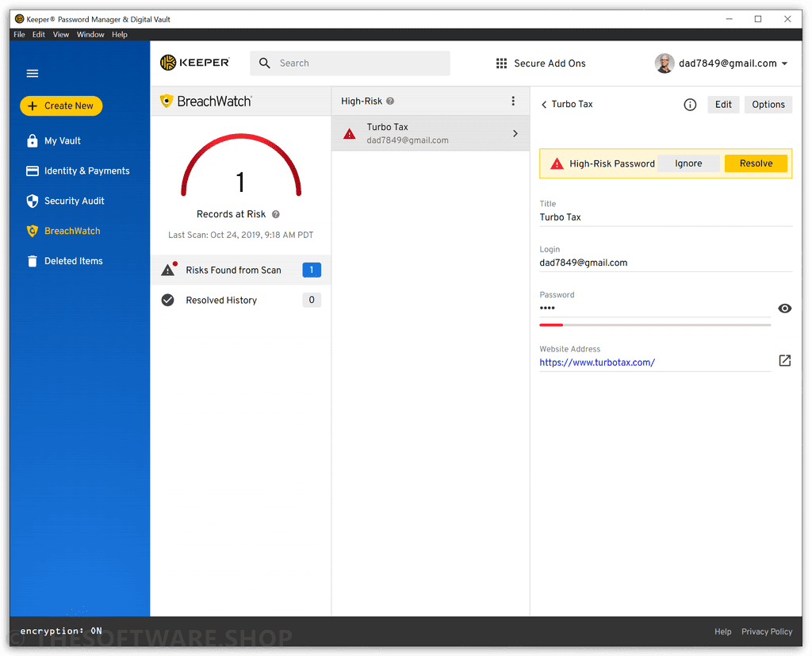Click the High-Risk column heading
Image resolution: width=812 pixels, height=656 pixels.
[x=362, y=101]
